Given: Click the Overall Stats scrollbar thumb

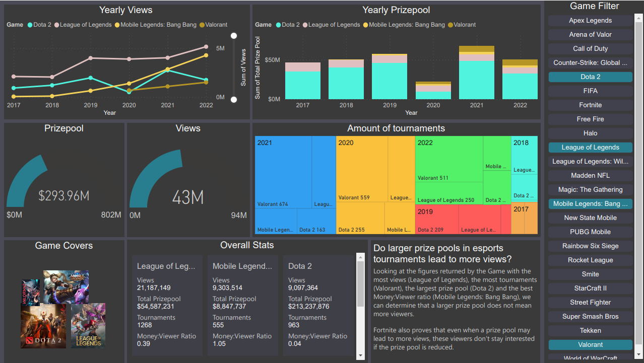Looking at the screenshot, I should (360, 283).
